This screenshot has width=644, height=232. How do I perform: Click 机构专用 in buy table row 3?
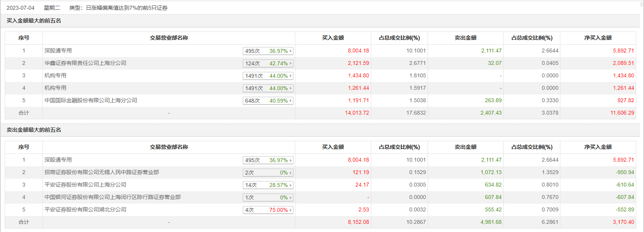55,75
